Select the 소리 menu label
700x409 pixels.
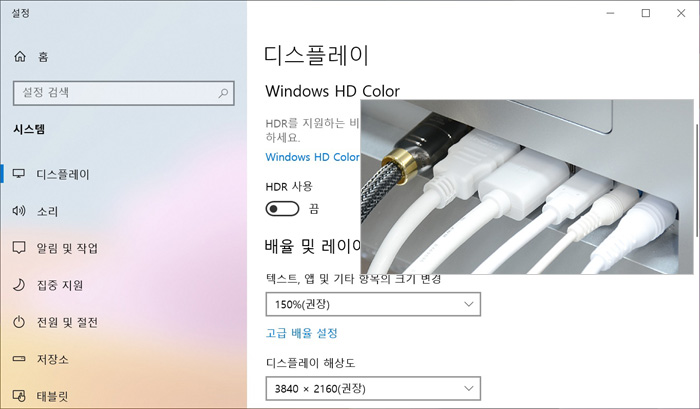47,211
